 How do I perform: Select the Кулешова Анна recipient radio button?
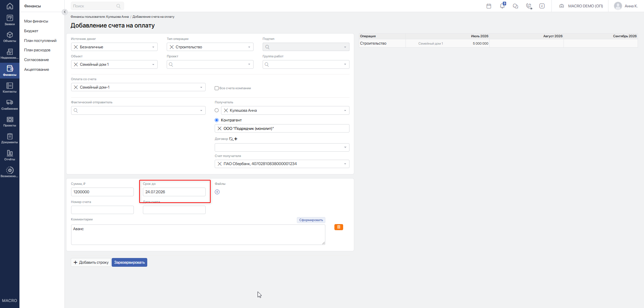pyautogui.click(x=217, y=110)
